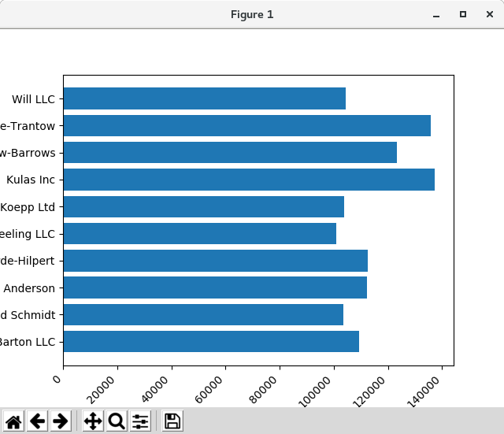
Task: Close the Figure 1 window
Action: 489,14
